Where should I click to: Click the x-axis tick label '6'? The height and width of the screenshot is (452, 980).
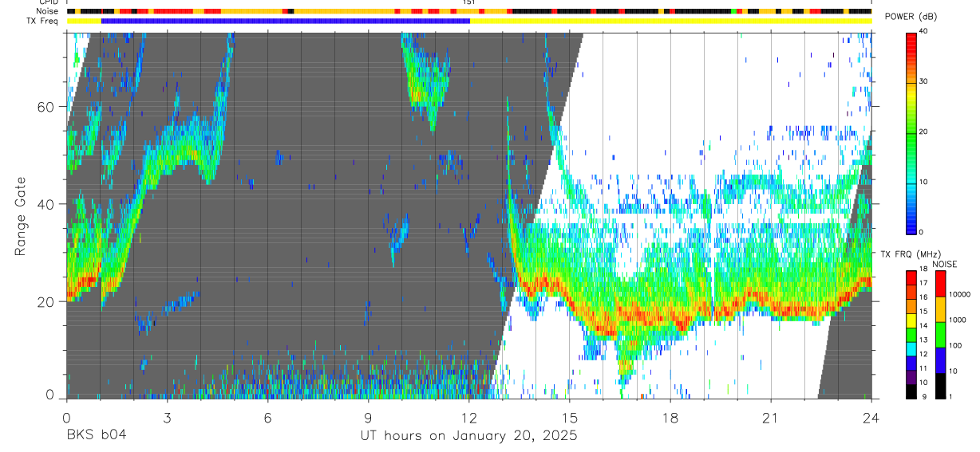click(268, 418)
